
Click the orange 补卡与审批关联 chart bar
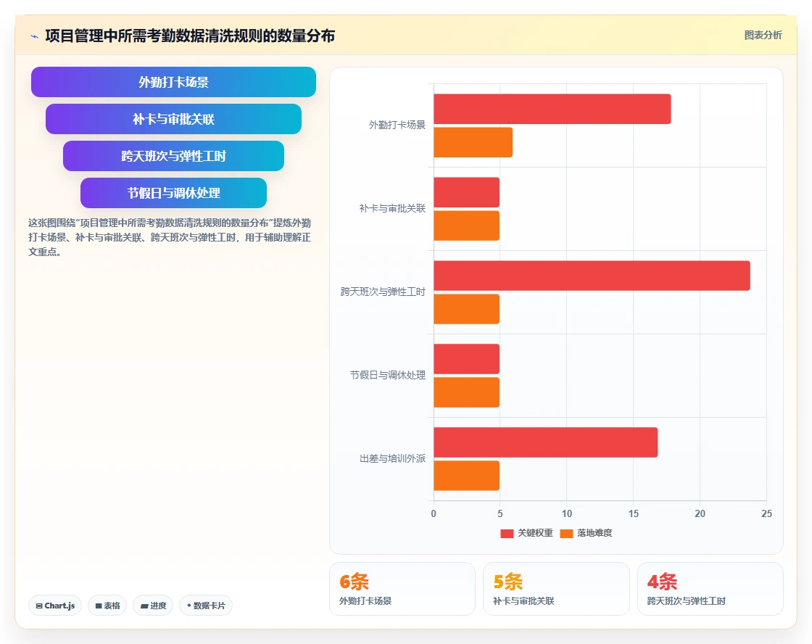point(467,226)
